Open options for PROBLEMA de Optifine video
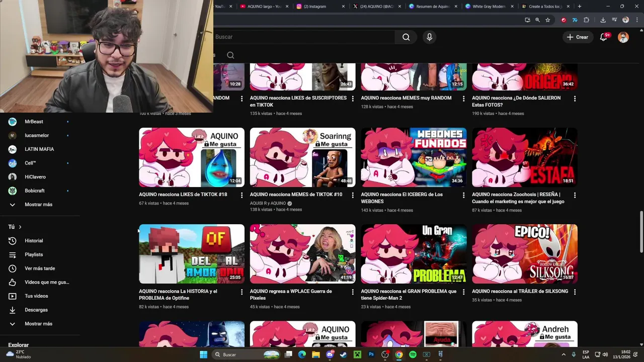This screenshot has height=362, width=644. tap(242, 292)
